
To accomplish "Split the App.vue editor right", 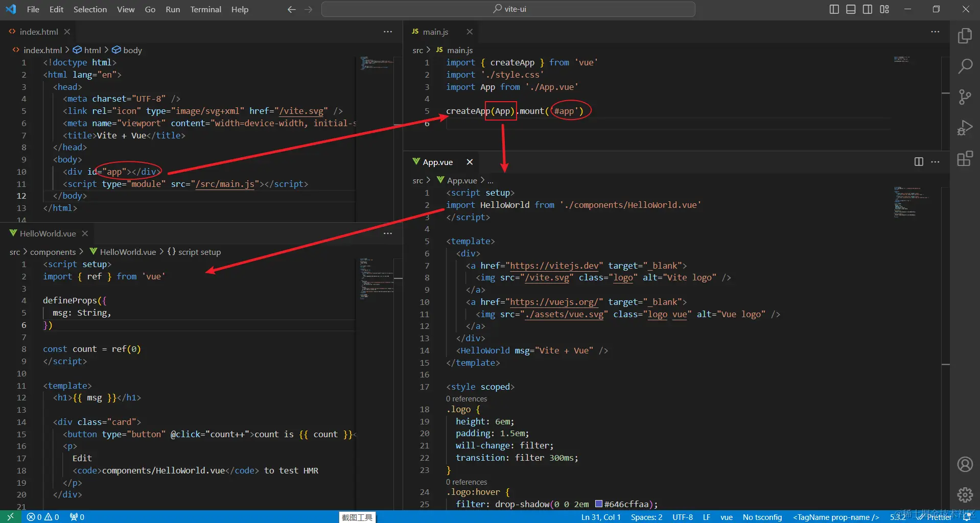I will [919, 162].
